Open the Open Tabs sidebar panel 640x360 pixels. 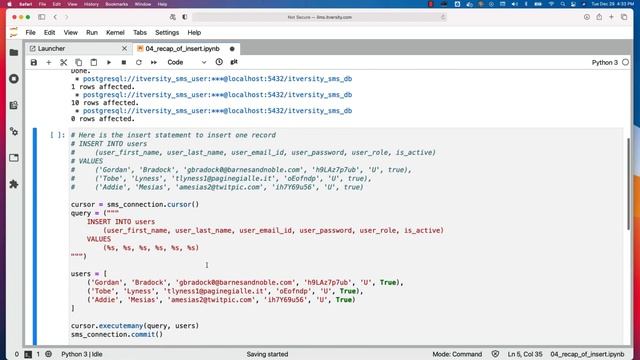[x=14, y=158]
